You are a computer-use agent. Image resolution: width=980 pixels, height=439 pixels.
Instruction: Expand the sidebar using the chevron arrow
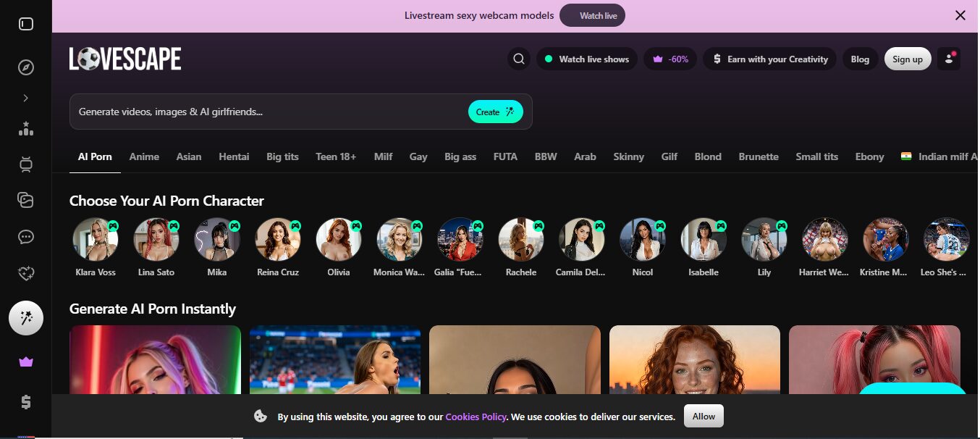click(26, 98)
